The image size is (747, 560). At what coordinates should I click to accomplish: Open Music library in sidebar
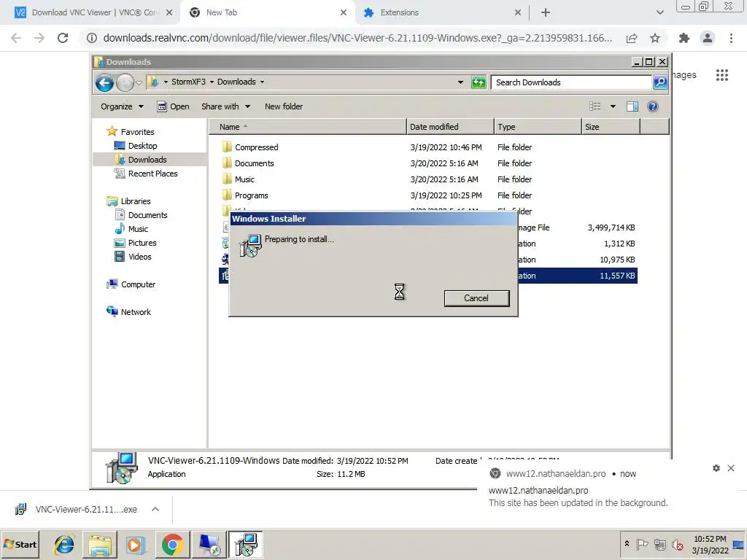[x=138, y=228]
